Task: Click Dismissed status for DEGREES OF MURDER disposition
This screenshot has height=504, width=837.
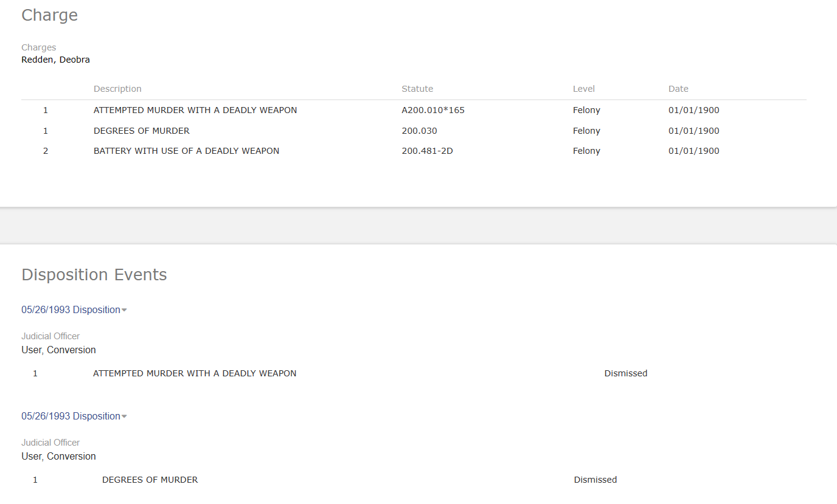Action: [x=595, y=480]
